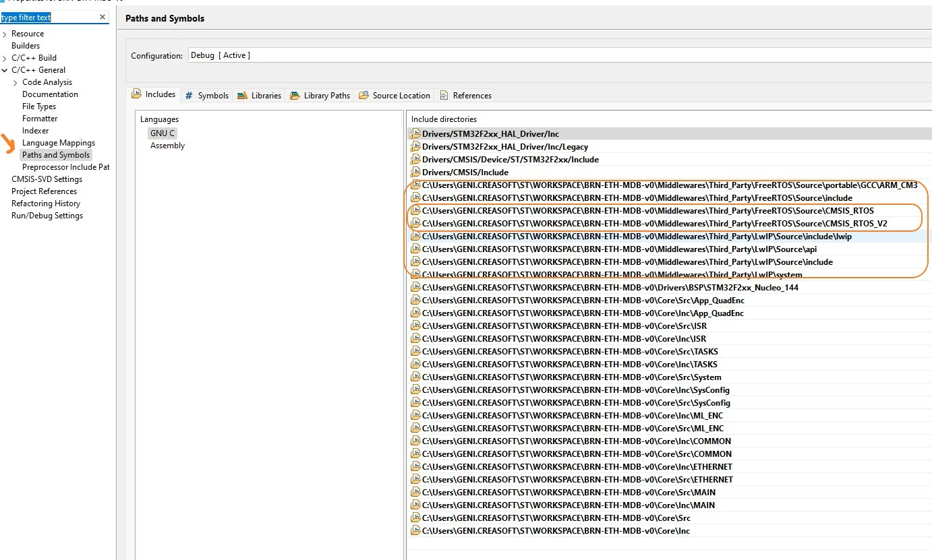This screenshot has height=560, width=932.
Task: Select Drivers/STM32F2xx_HAL_Driver/Inc include entry
Action: point(490,134)
